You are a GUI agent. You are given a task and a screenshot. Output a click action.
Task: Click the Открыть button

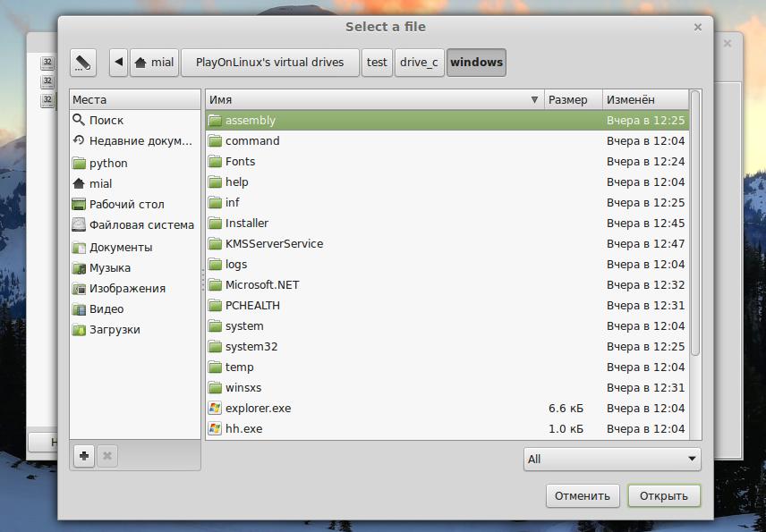664,496
